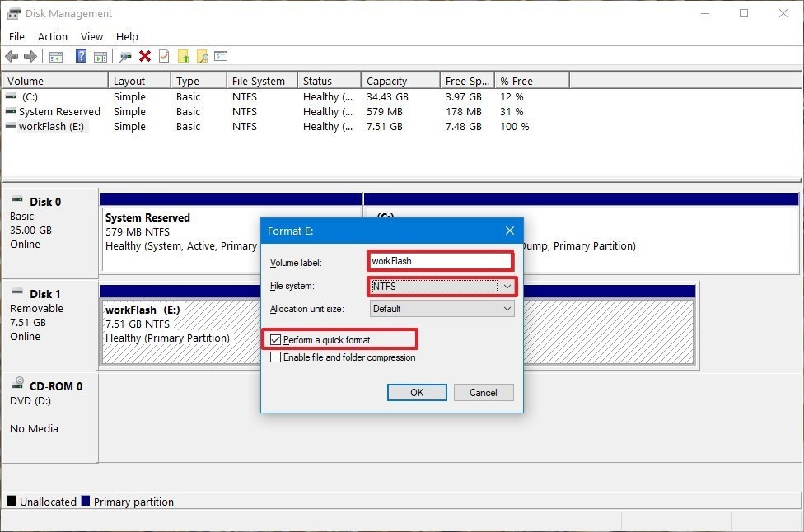Open the Action menu
Screen dimensions: 804x532
tap(52, 36)
